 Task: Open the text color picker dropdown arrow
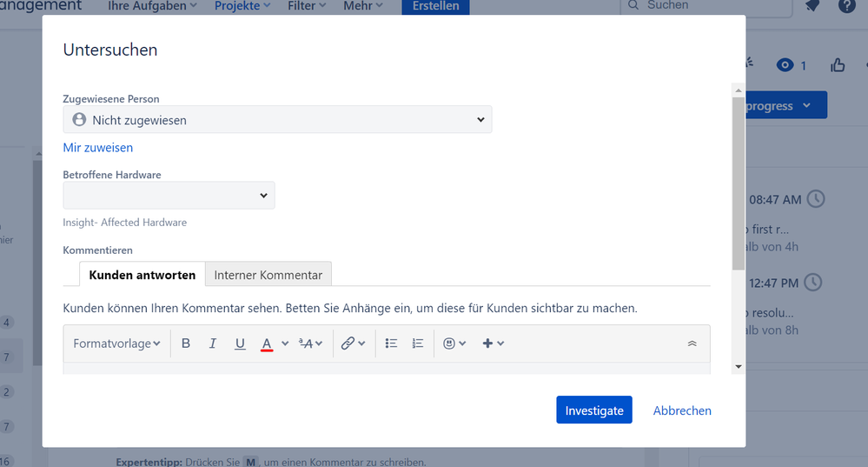(x=285, y=344)
